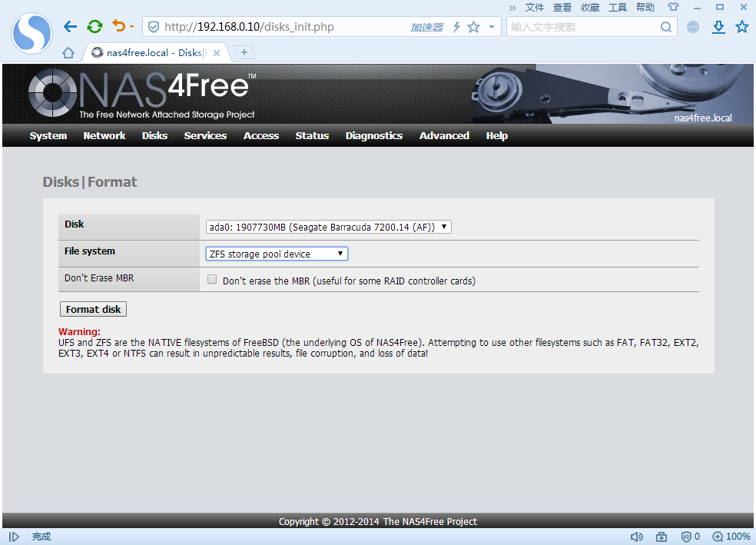
Task: Click the nas4free.local hostname text in banner
Action: coord(702,118)
